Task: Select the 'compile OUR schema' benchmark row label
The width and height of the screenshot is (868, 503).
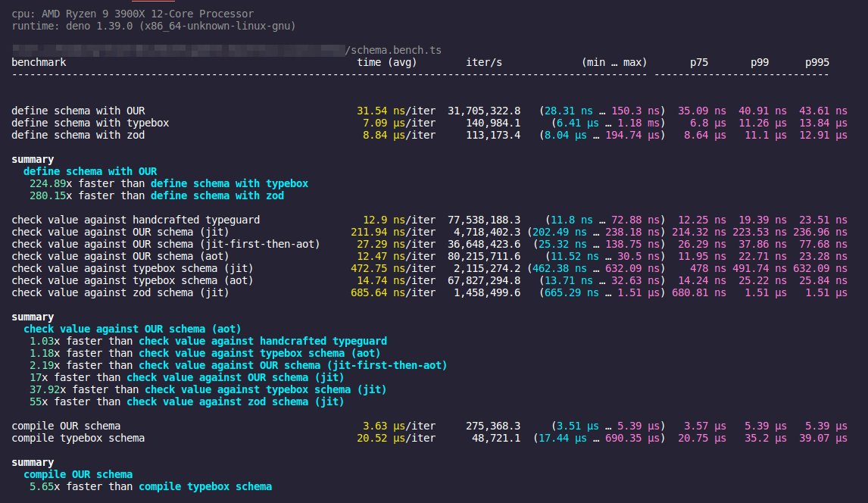Action: pyautogui.click(x=66, y=426)
